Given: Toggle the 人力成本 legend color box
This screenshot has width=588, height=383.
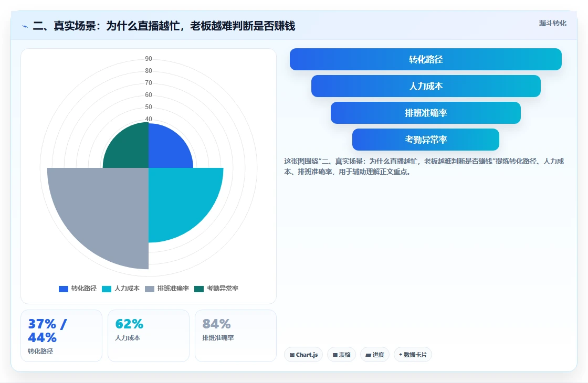Looking at the screenshot, I should pos(107,289).
